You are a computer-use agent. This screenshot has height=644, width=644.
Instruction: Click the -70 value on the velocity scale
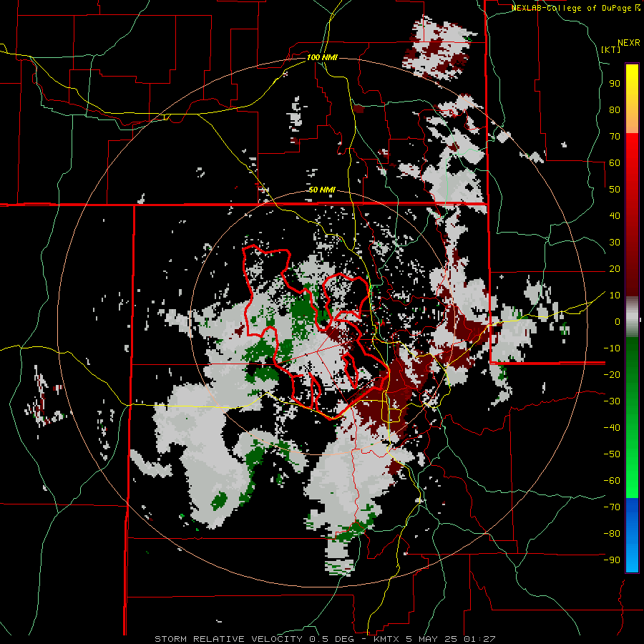[612, 507]
